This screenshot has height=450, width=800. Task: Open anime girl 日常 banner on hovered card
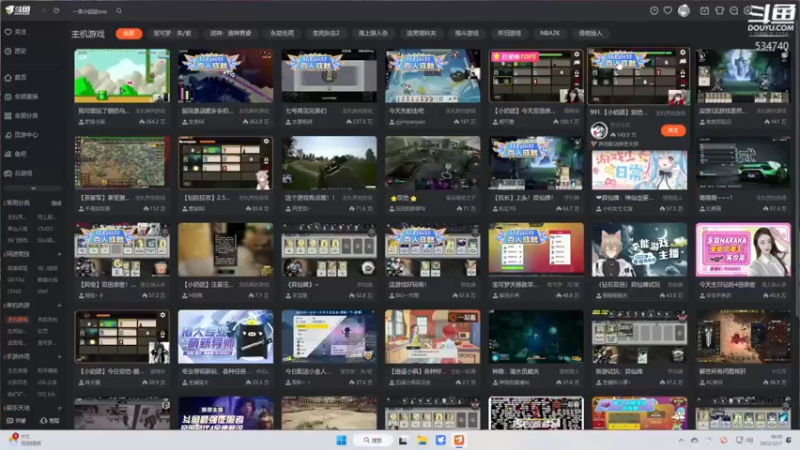pyautogui.click(x=639, y=170)
